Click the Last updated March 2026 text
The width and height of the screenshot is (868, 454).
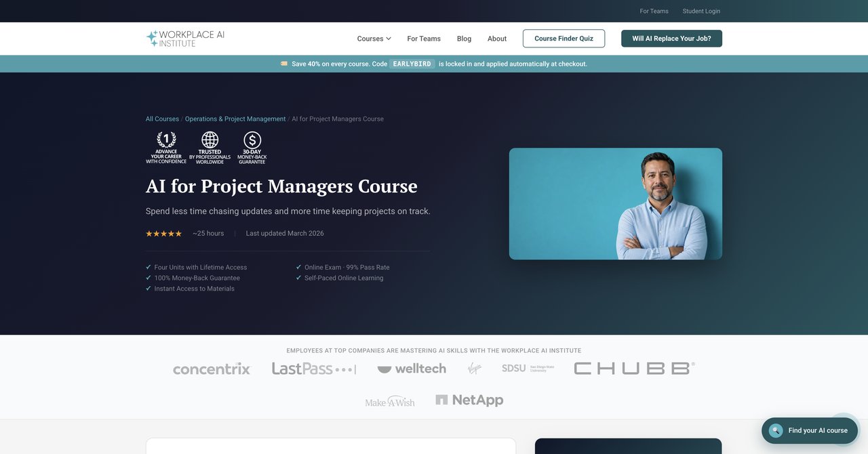pyautogui.click(x=285, y=234)
